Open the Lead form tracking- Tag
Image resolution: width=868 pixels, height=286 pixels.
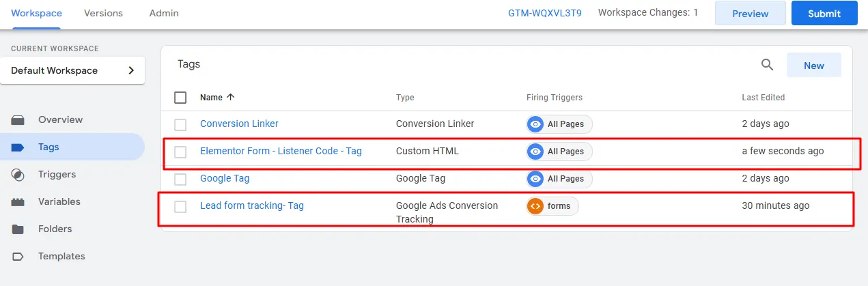click(x=252, y=205)
